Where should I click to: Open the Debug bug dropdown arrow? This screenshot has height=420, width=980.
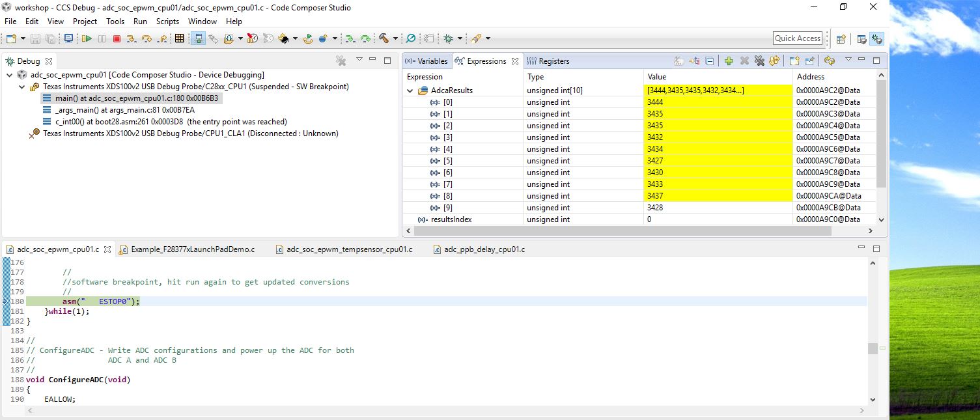pos(460,39)
